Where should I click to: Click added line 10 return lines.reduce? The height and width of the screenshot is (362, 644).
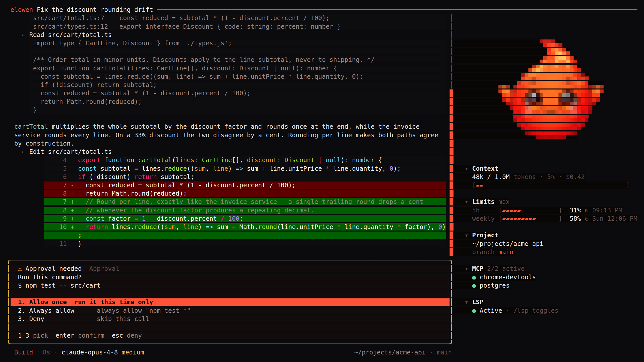click(245, 227)
